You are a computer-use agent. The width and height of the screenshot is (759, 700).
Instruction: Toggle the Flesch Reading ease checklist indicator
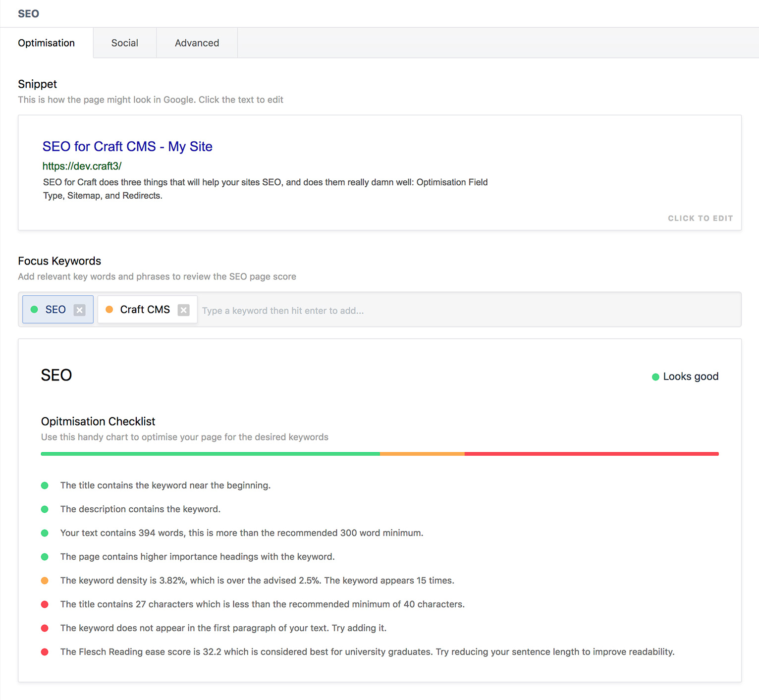[45, 651]
